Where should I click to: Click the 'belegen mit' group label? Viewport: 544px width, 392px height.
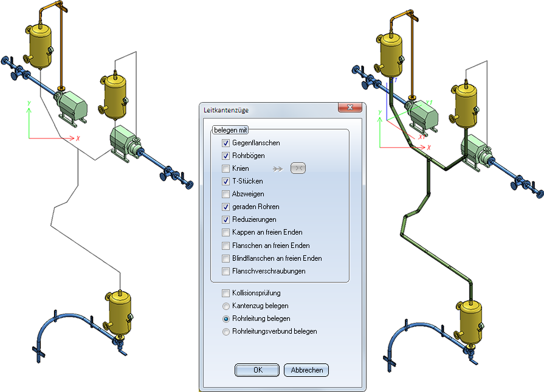[x=230, y=130]
